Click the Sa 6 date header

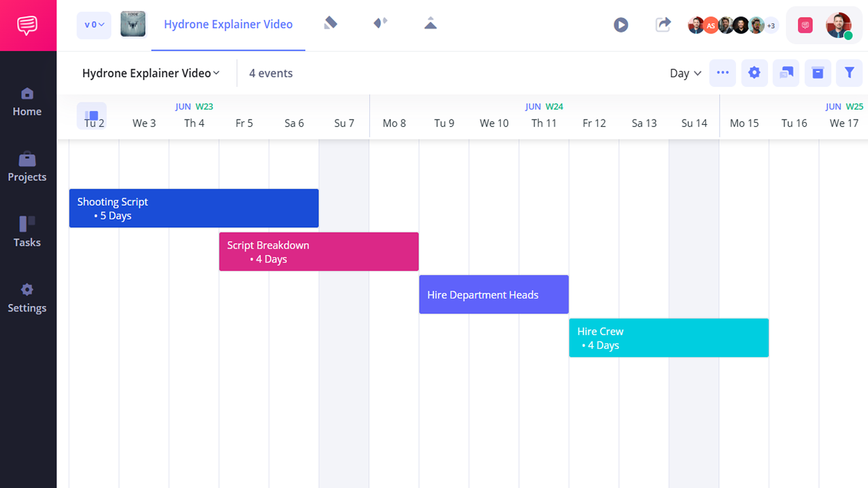pos(294,123)
